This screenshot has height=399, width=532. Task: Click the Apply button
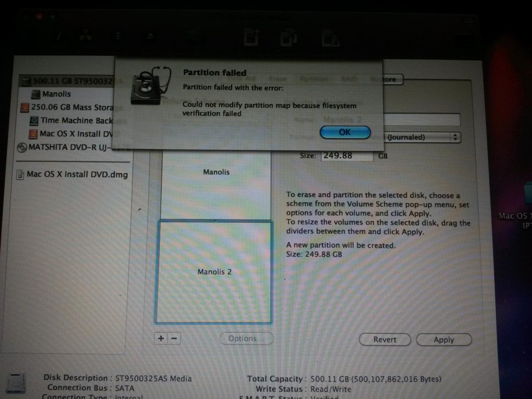(x=444, y=340)
